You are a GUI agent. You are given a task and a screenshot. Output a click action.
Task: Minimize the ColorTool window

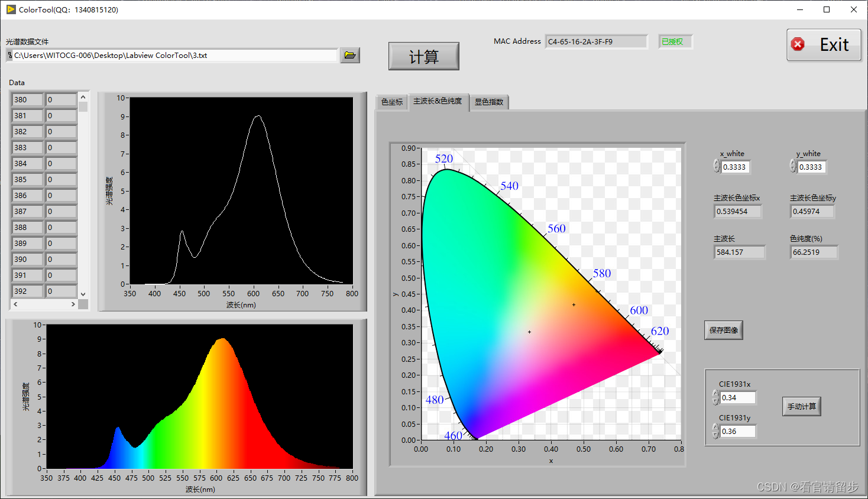click(799, 9)
